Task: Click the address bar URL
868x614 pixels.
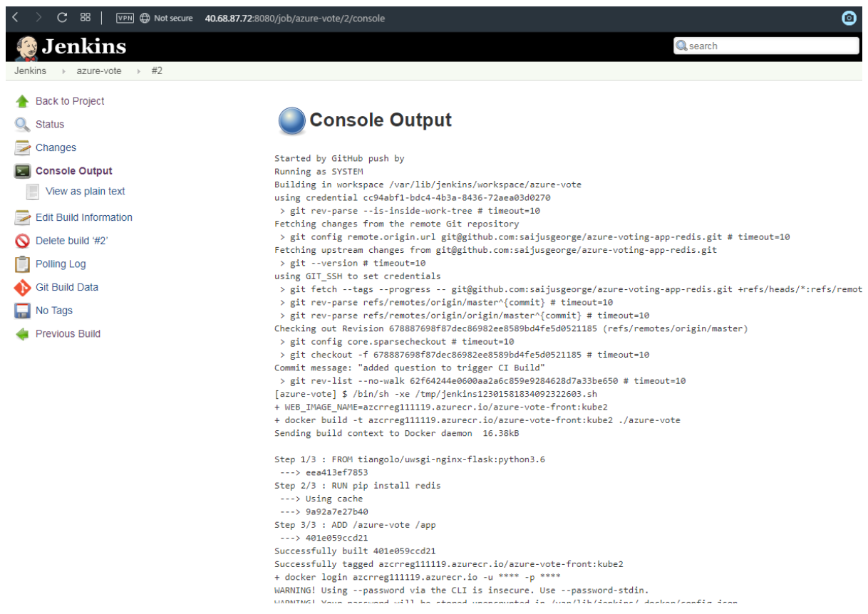Action: click(x=294, y=18)
